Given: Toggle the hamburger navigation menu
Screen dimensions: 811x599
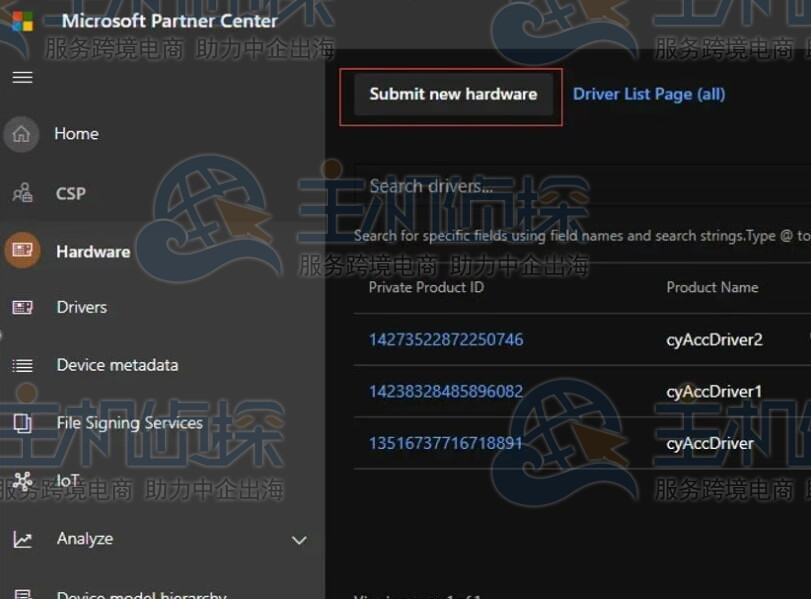Looking at the screenshot, I should click(x=22, y=78).
